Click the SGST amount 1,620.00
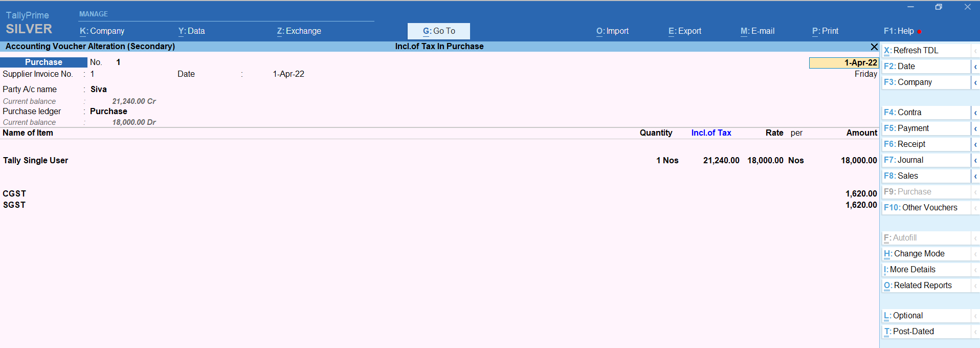 tap(861, 205)
